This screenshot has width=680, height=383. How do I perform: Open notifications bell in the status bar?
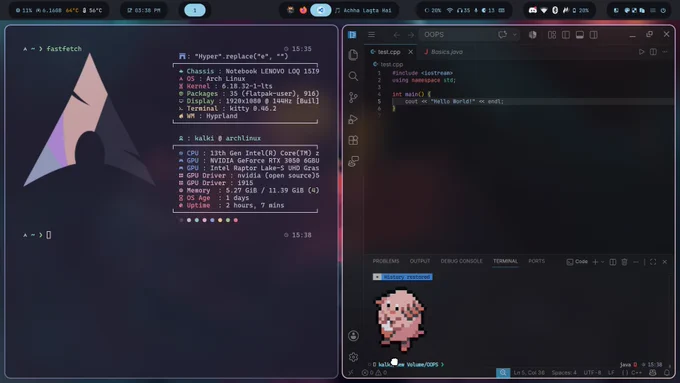pyautogui.click(x=667, y=373)
